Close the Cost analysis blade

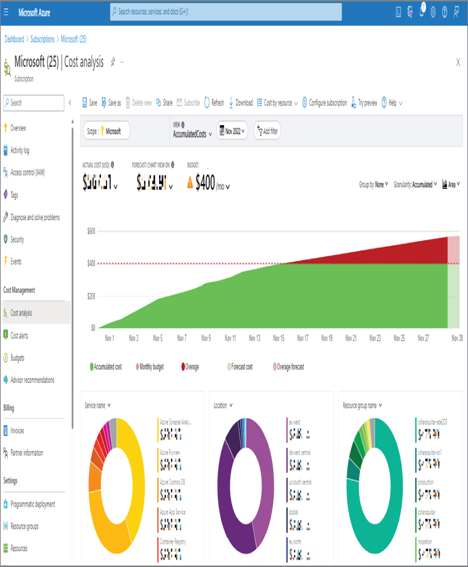(458, 62)
